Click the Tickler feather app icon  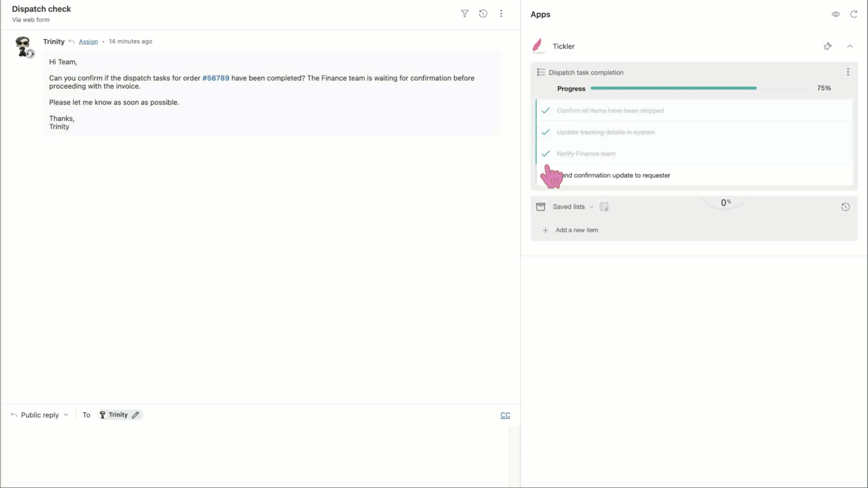tap(538, 46)
